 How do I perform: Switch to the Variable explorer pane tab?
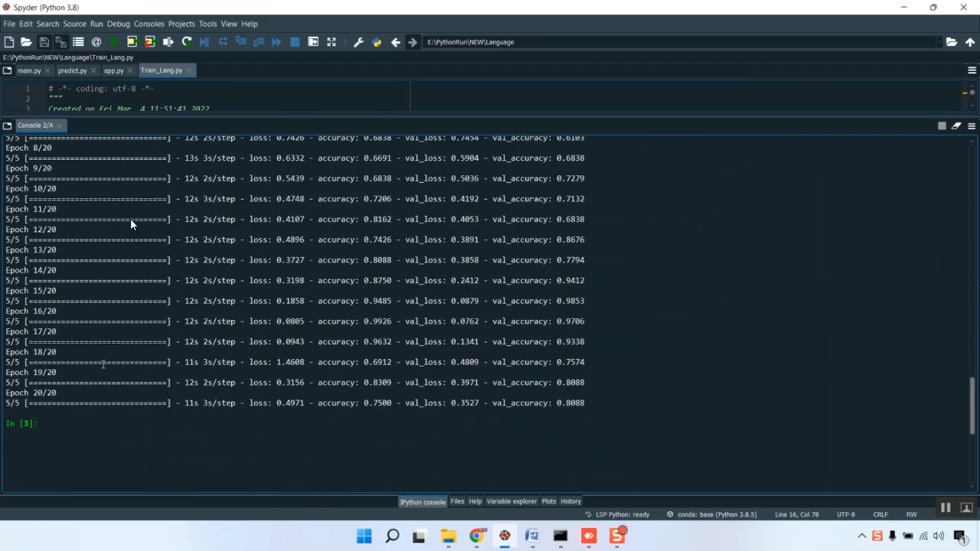click(511, 501)
